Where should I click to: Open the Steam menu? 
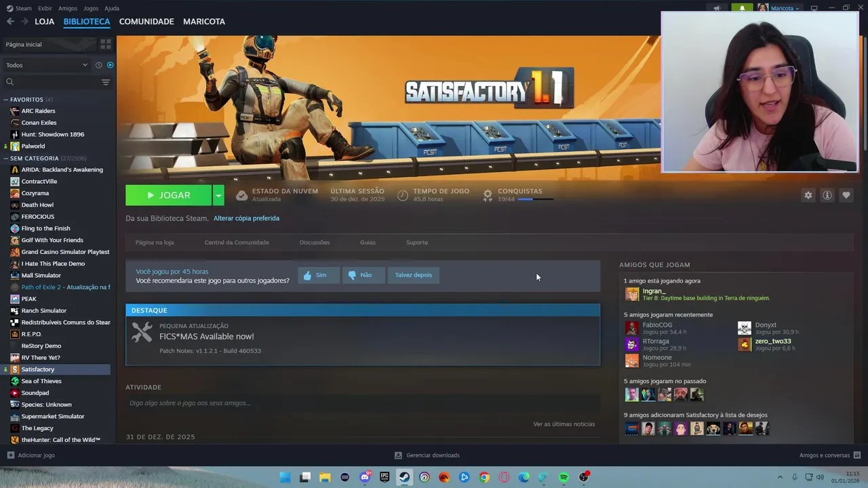pyautogui.click(x=19, y=8)
